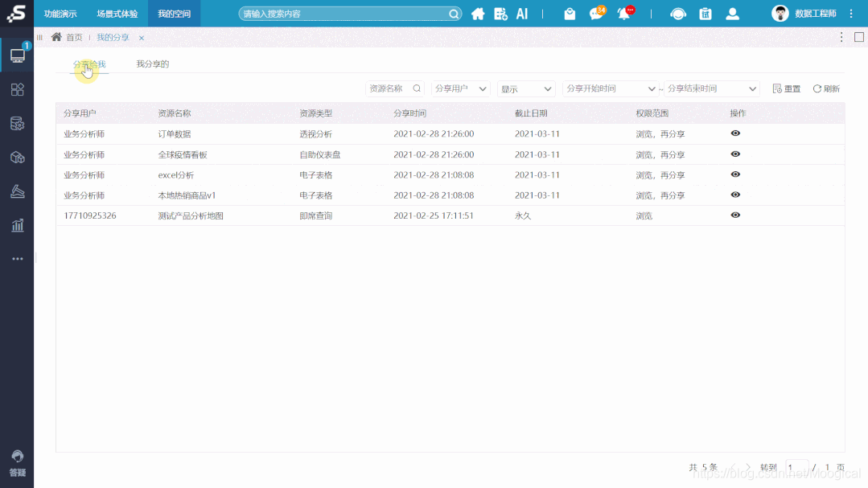868x488 pixels.
Task: Open the cube data model sidebar icon
Action: [17, 158]
